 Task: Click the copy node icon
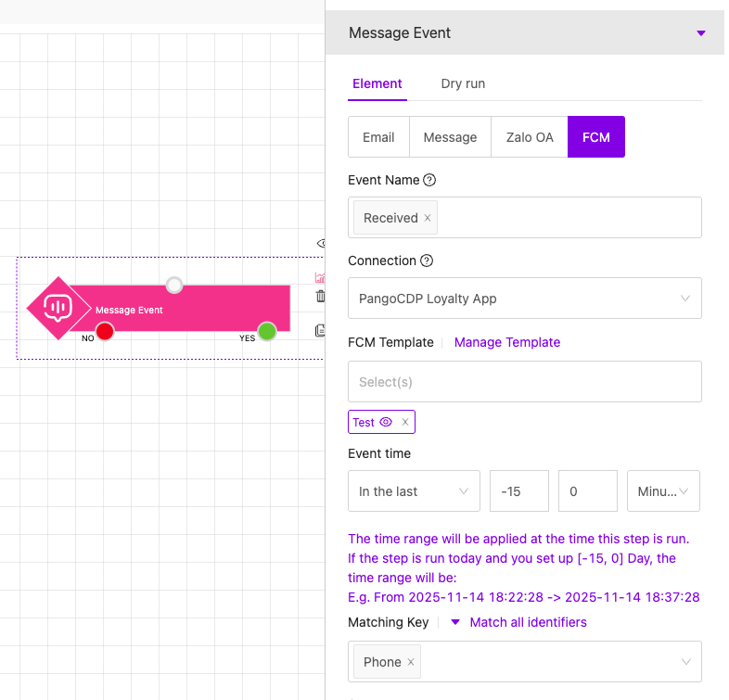pyautogui.click(x=321, y=330)
